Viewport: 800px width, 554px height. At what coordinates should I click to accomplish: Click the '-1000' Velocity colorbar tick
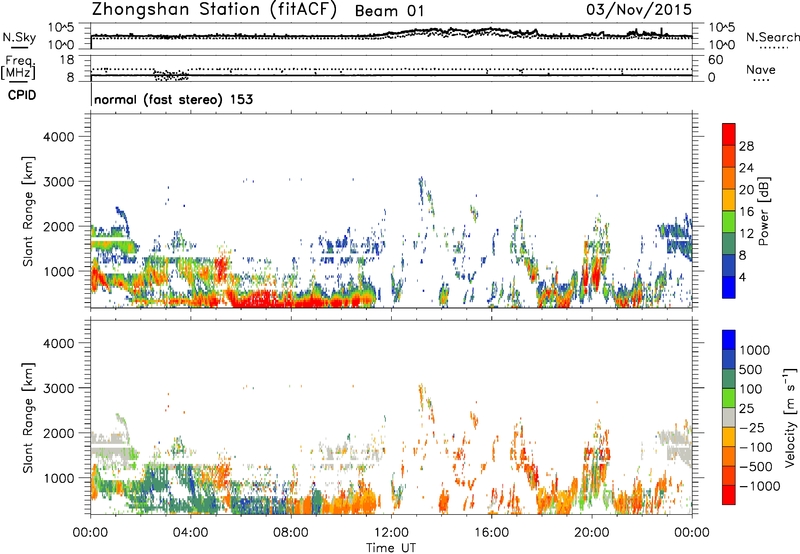[759, 486]
